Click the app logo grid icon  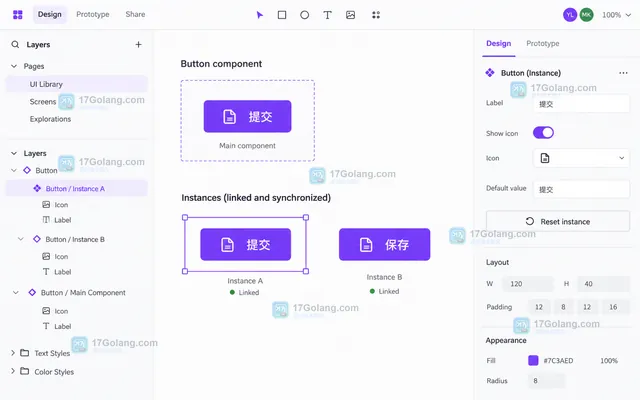18,15
